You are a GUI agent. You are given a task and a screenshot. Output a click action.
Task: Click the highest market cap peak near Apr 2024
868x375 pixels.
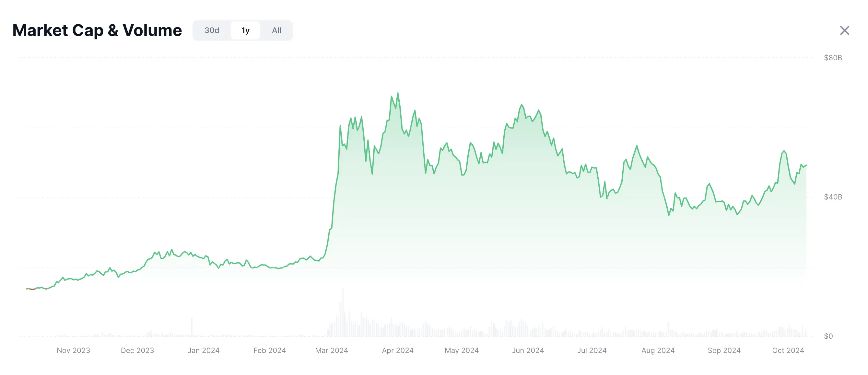pos(398,93)
